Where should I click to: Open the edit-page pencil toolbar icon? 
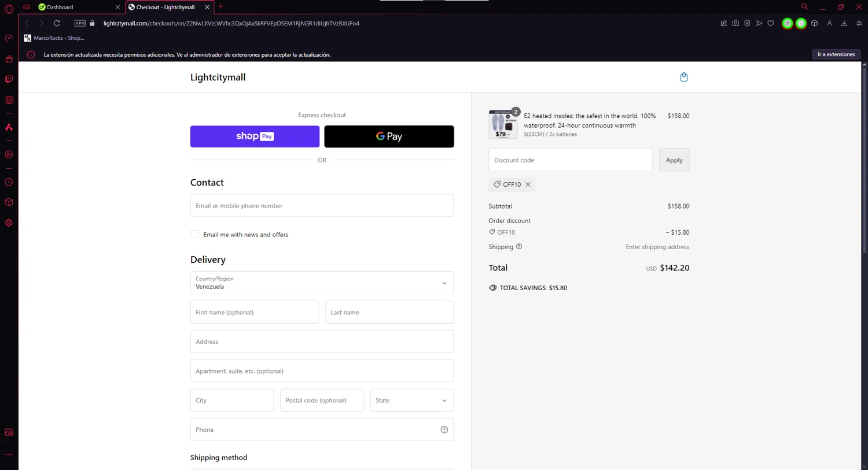click(723, 23)
